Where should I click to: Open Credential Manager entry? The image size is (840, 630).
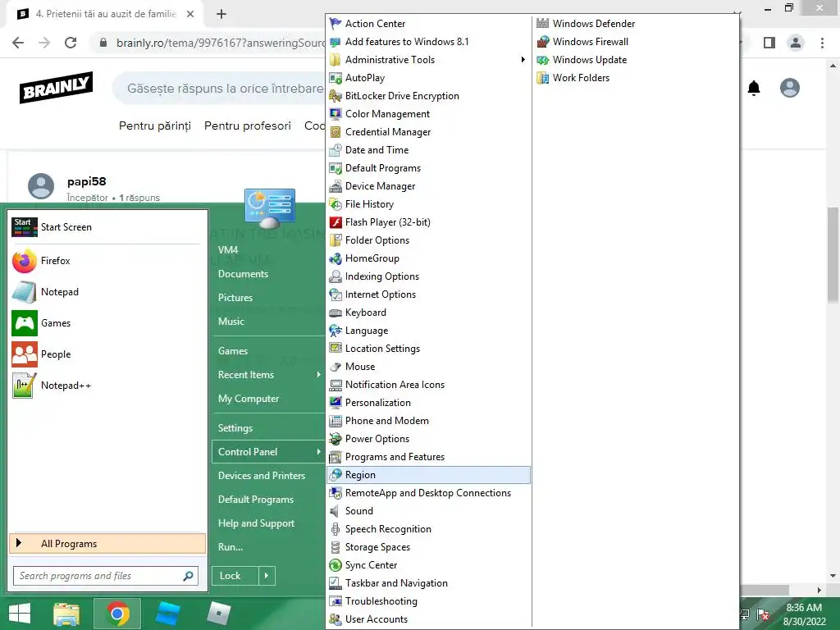point(428,132)
